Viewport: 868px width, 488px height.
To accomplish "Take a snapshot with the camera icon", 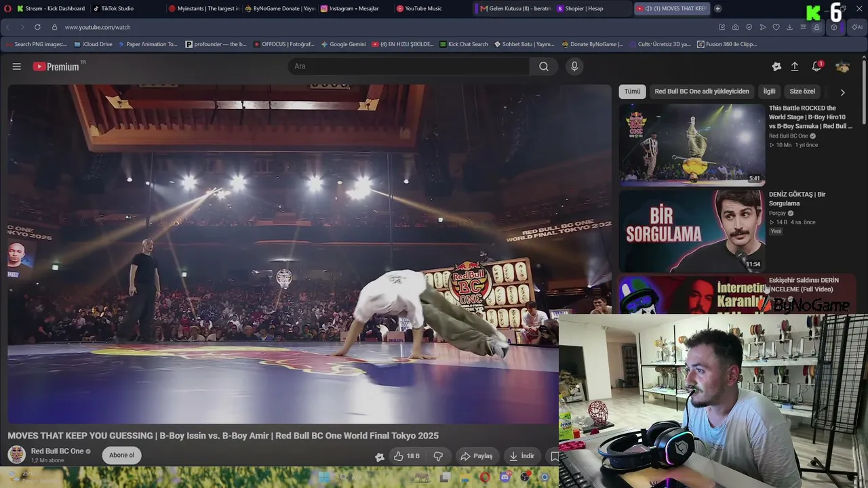I will [x=736, y=27].
